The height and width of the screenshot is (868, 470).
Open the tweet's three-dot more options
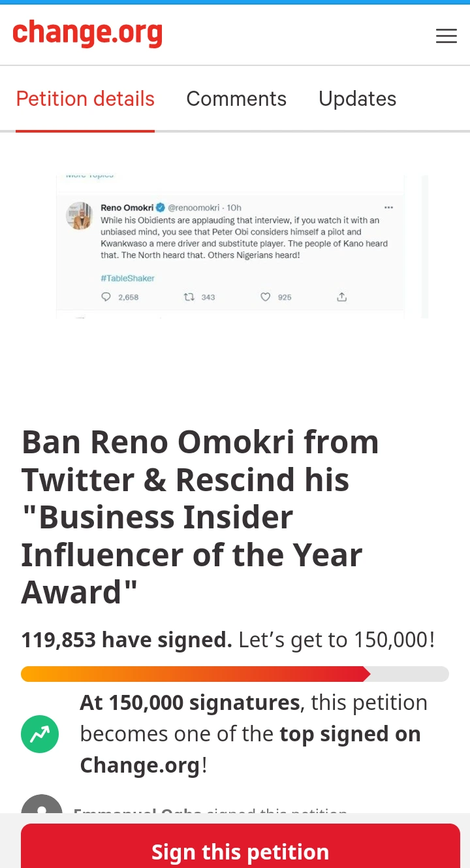pos(389,208)
